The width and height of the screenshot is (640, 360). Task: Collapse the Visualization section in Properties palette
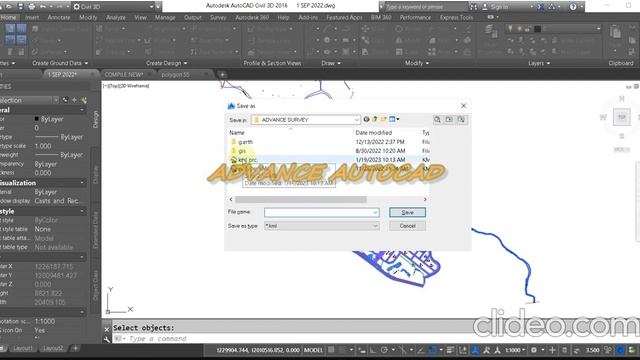coord(82,183)
